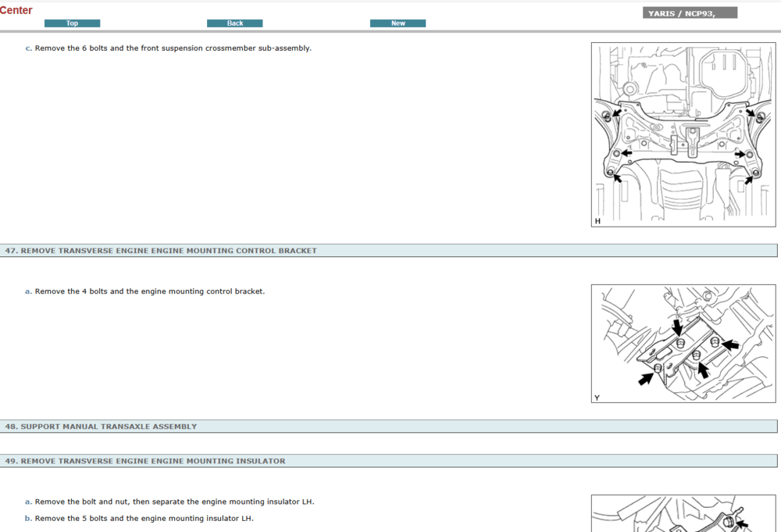Click the New button

coord(398,23)
